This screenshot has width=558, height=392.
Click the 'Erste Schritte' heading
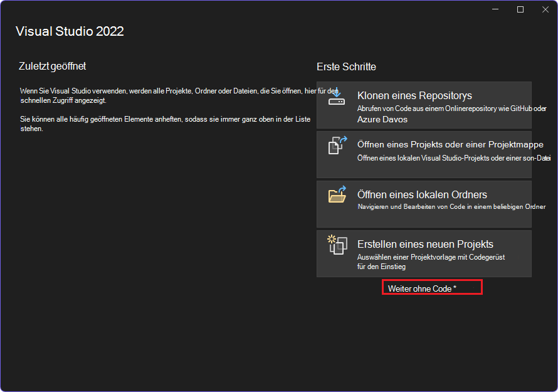click(x=346, y=66)
